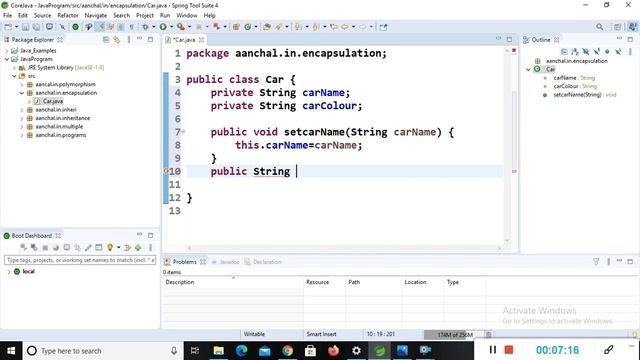Click the Save disk icon in toolbar
640x360 pixels.
click(x=25, y=27)
